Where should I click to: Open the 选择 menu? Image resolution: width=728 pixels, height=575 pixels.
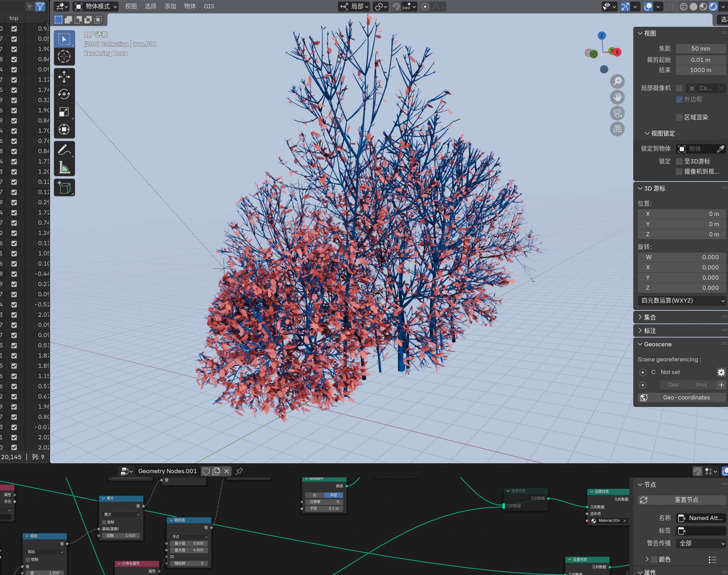click(x=151, y=6)
